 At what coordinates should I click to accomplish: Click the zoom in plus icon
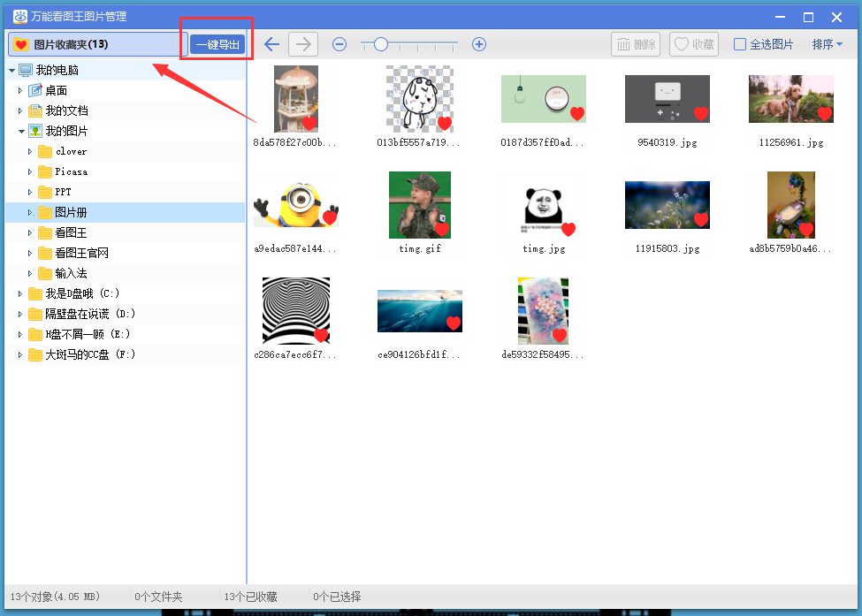[479, 44]
